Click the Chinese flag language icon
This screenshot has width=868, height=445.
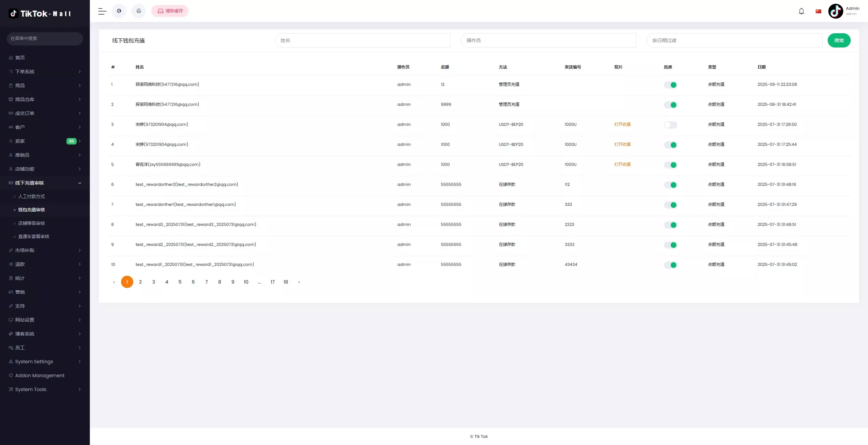click(x=818, y=11)
